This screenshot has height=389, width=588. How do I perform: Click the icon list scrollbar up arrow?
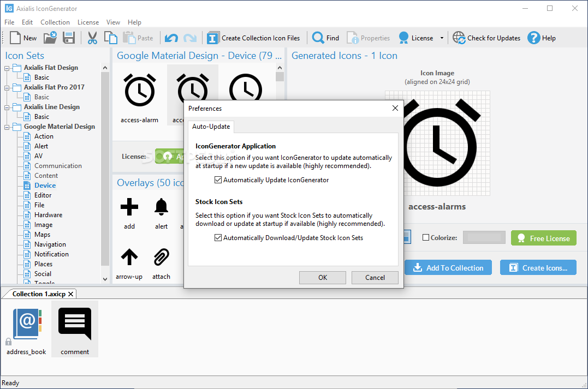coord(280,68)
